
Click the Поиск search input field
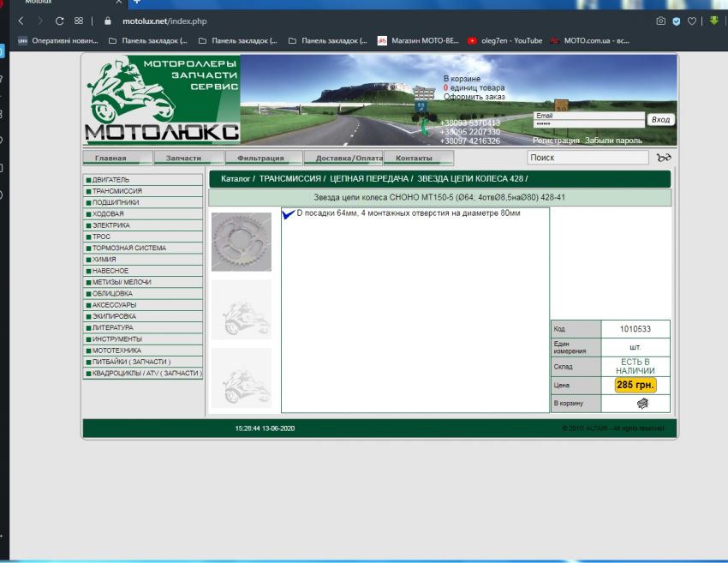click(x=588, y=158)
